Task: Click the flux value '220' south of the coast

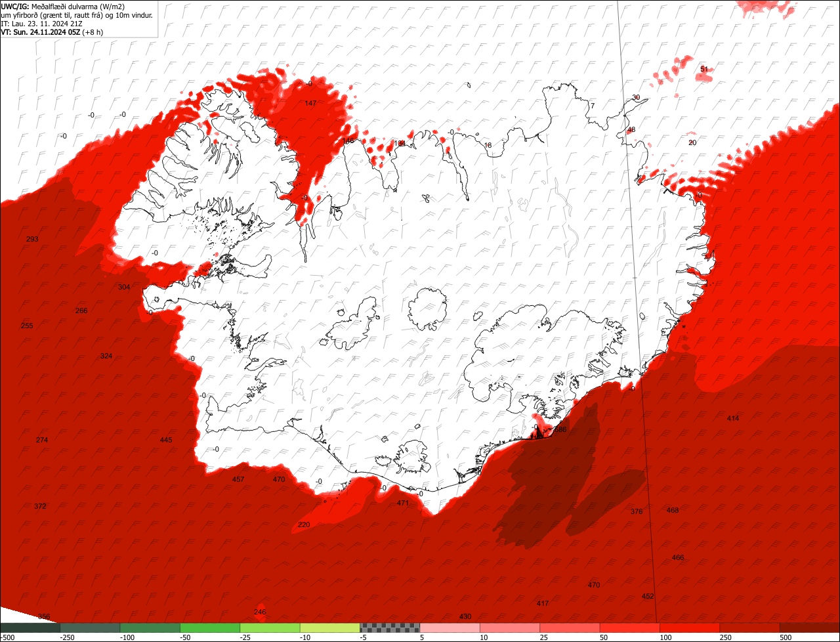Action: pos(304,524)
